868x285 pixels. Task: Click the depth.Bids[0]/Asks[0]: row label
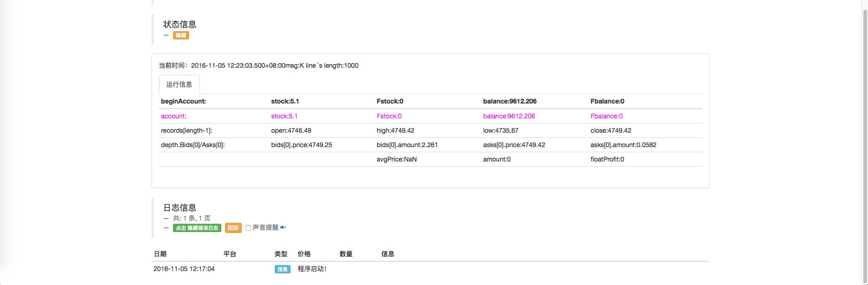point(193,145)
